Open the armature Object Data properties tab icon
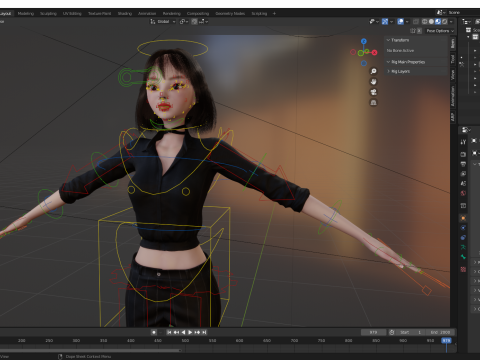 tap(463, 247)
